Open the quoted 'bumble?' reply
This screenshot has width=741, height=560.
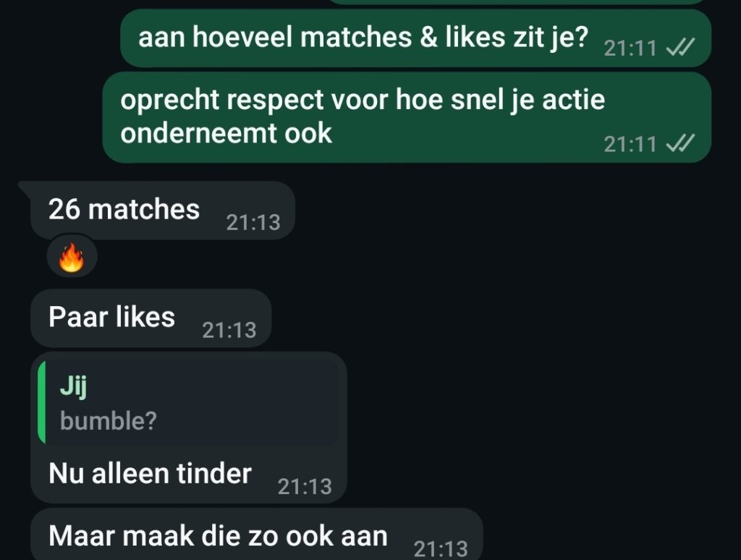(x=189, y=402)
